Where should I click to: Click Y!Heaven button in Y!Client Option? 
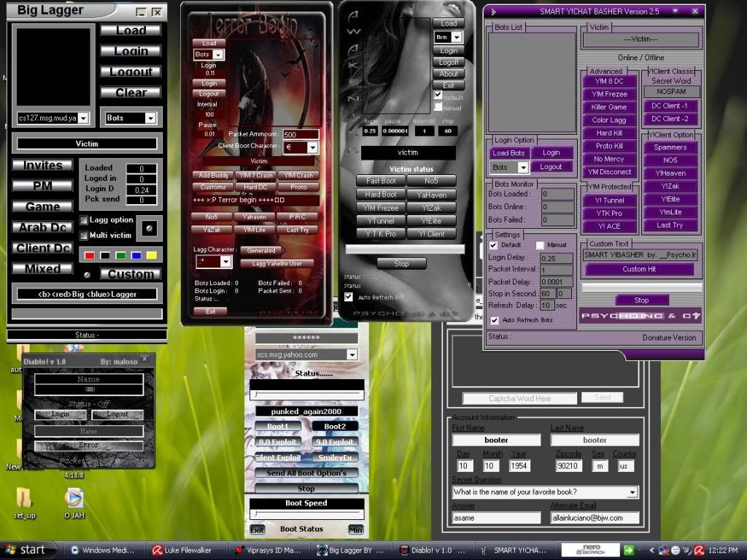(670, 174)
